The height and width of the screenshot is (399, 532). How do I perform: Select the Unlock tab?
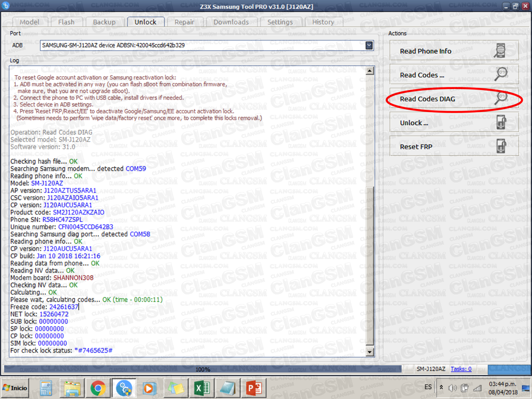coord(145,22)
